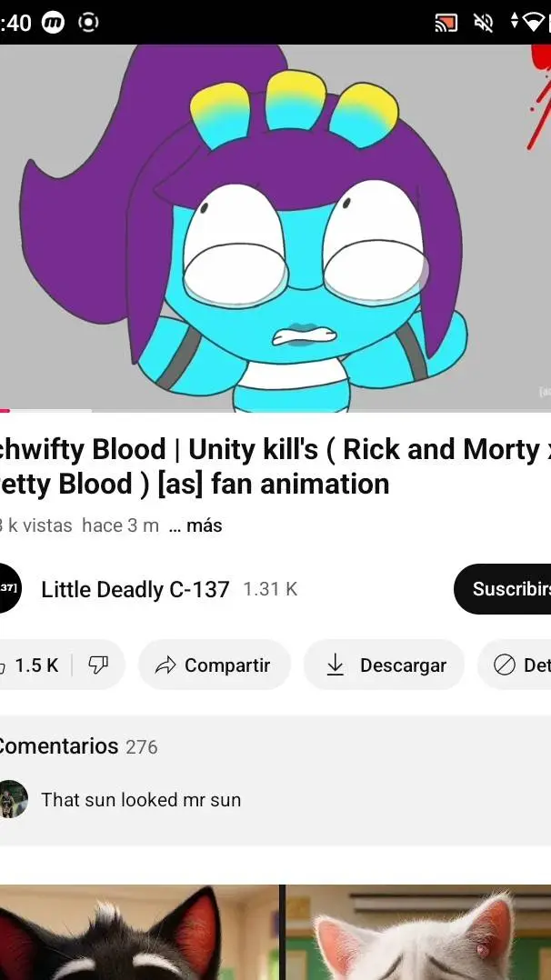The image size is (551, 980).
Task: Tap the prohibited circle icon beside Det
Action: pos(504,665)
